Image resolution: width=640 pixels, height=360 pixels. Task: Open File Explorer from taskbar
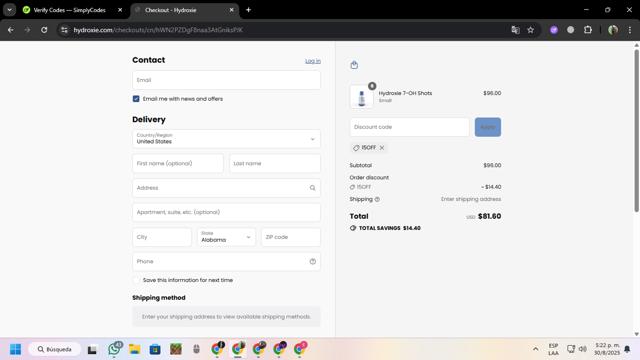(x=135, y=349)
